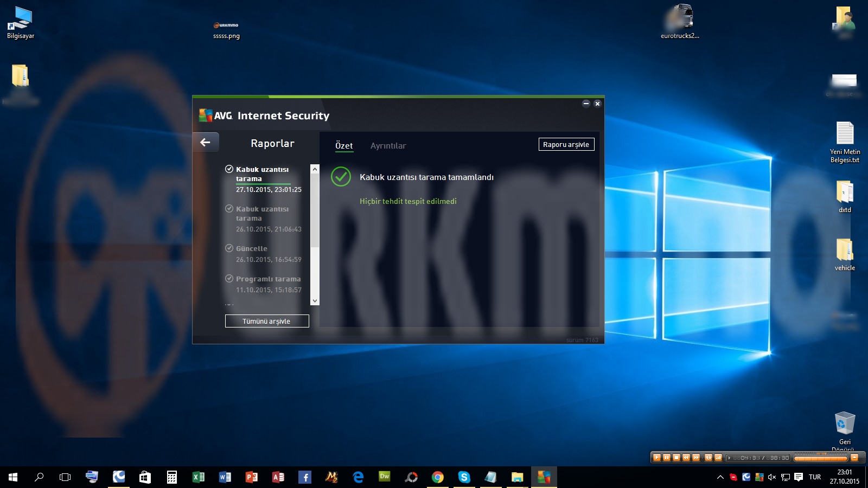This screenshot has width=868, height=488.
Task: Open the Facebook app on the taskbar
Action: [304, 477]
